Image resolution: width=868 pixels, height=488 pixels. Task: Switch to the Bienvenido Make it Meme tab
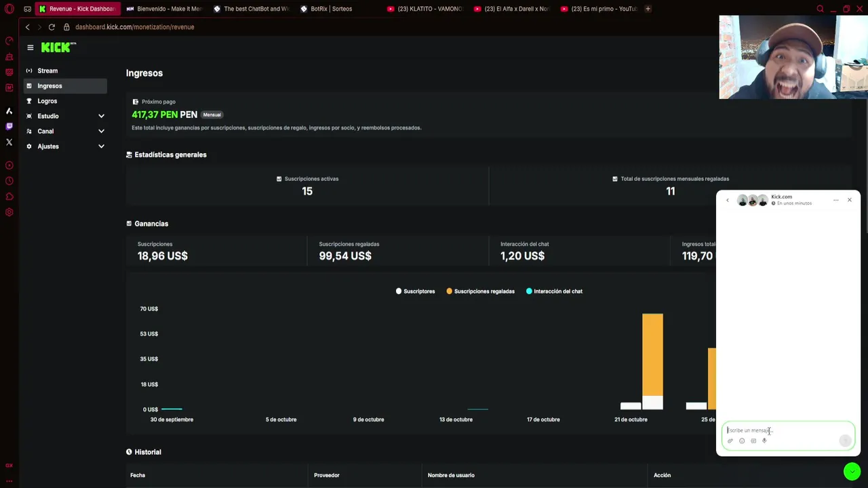(165, 9)
